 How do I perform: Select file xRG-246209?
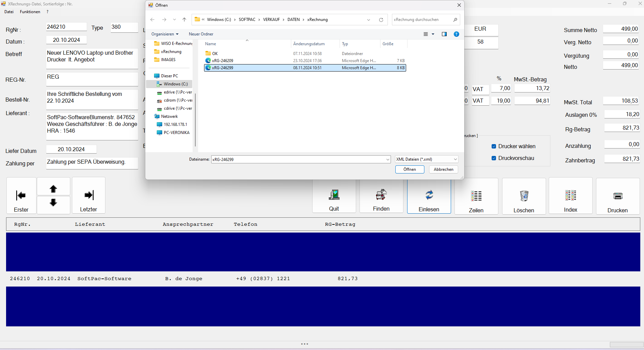tap(305, 61)
